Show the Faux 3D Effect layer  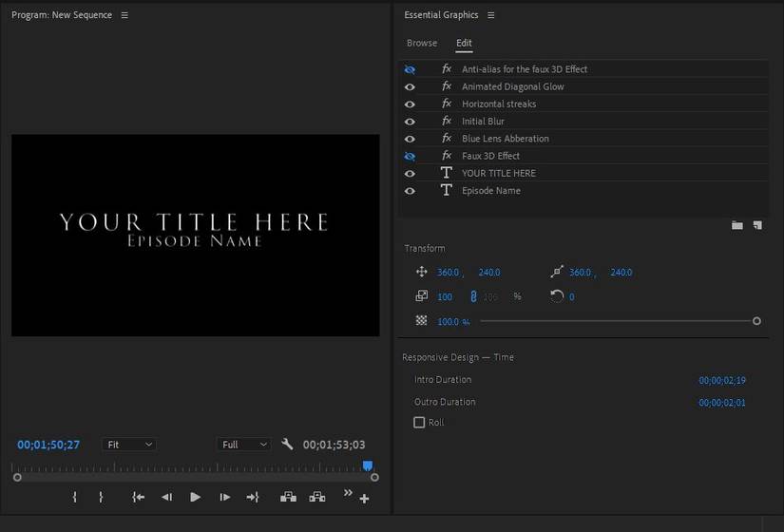(410, 156)
